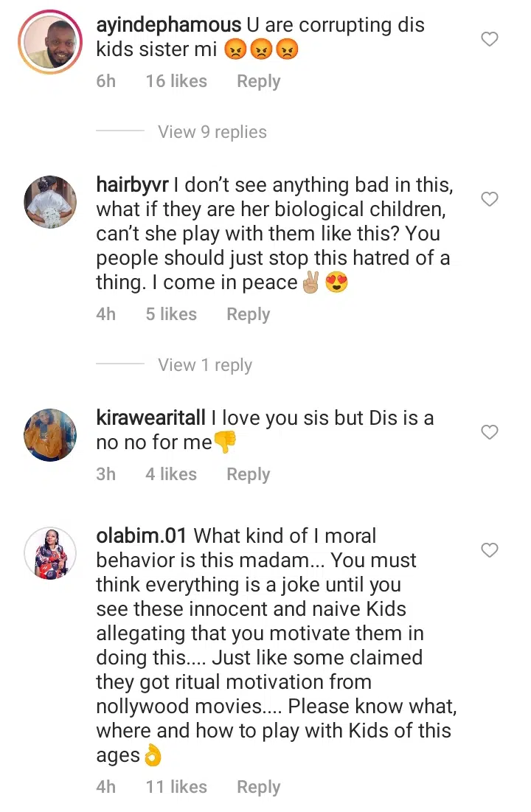View olabim.01 profile avatar
The width and height of the screenshot is (531, 812).
(50, 553)
